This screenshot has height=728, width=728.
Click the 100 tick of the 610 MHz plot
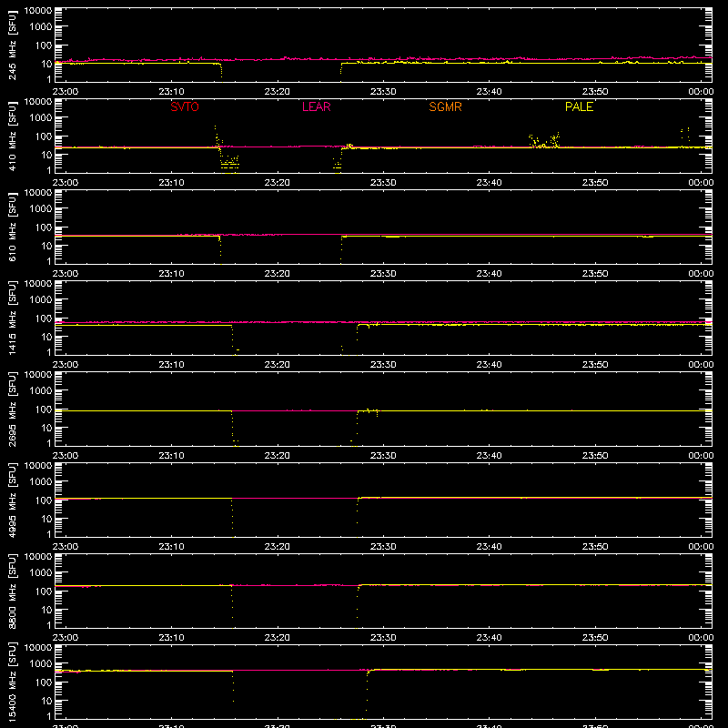click(44, 227)
